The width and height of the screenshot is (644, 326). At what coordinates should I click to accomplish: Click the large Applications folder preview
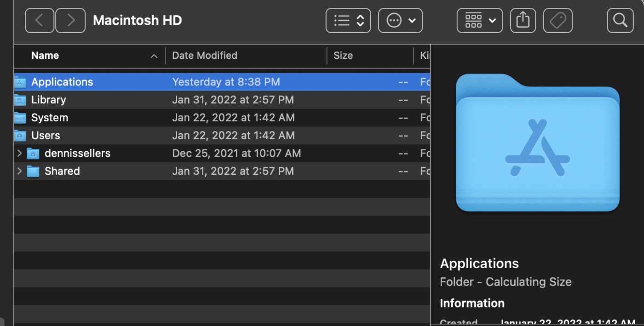pyautogui.click(x=537, y=143)
